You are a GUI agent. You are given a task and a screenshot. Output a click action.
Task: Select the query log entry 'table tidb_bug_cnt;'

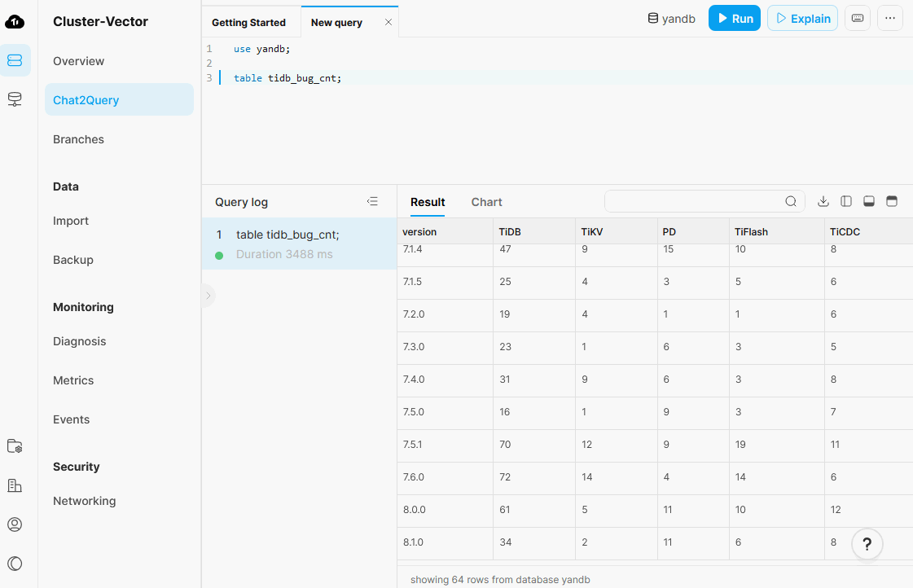pos(299,244)
